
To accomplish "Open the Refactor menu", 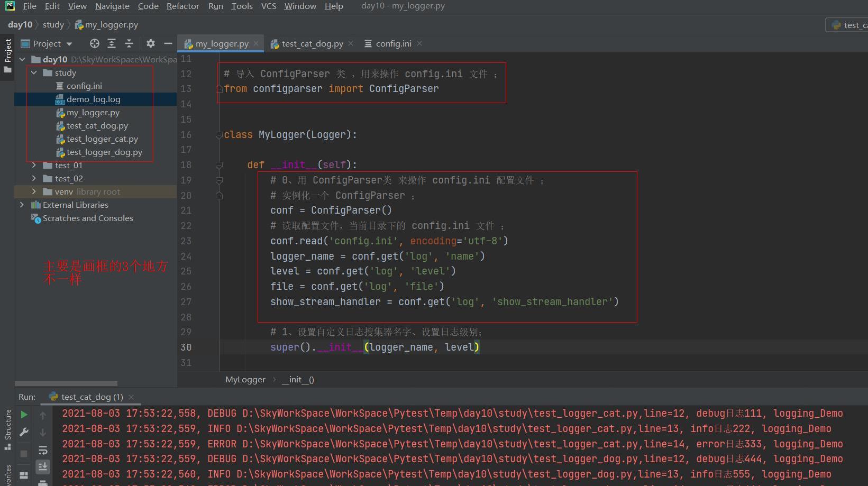I will pos(182,6).
